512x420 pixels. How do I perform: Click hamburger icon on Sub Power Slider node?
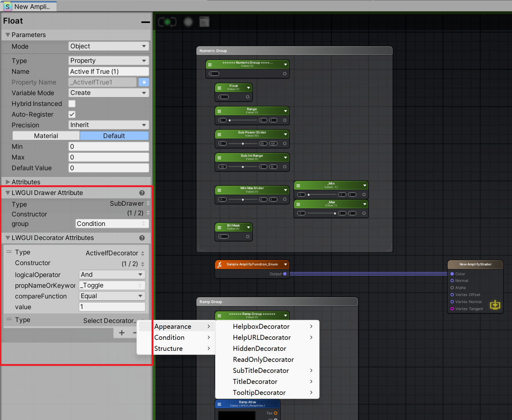(x=219, y=134)
